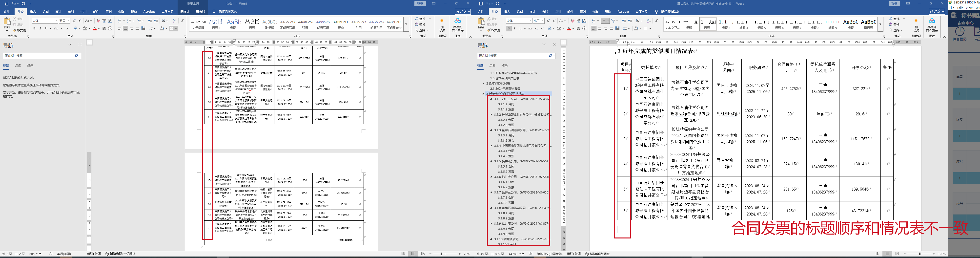Click the Format Painter (格式刷) in the 文档1 window
The width and height of the screenshot is (980, 258).
click(20, 30)
